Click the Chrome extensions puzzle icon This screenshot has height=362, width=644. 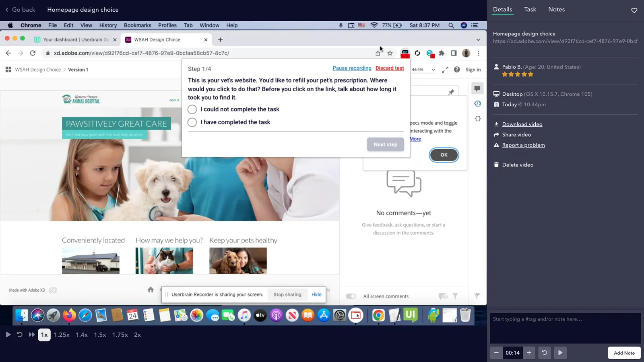442,53
